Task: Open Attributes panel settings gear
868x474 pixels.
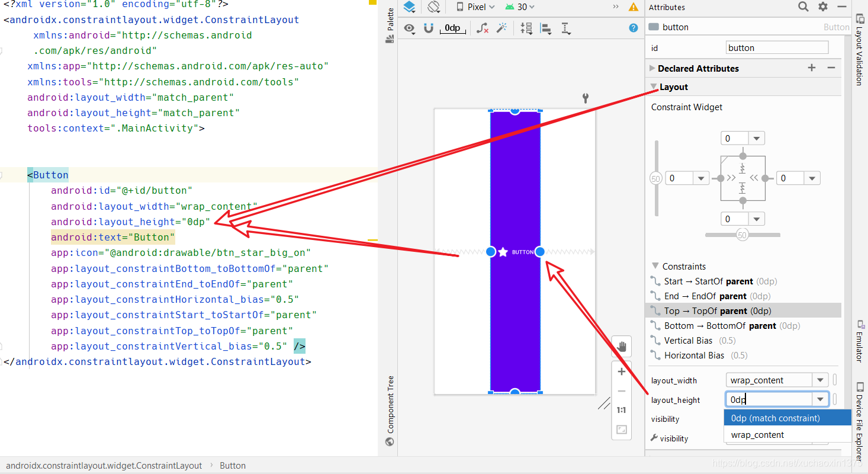Action: tap(823, 7)
